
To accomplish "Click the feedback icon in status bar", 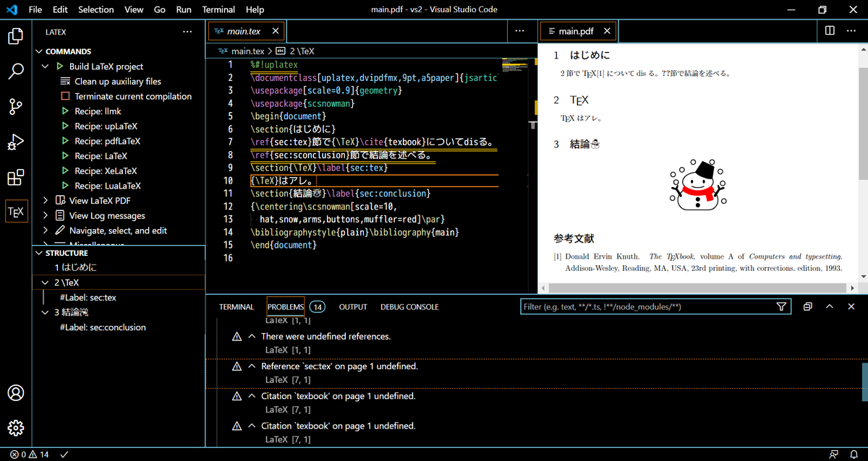I will tap(834, 454).
